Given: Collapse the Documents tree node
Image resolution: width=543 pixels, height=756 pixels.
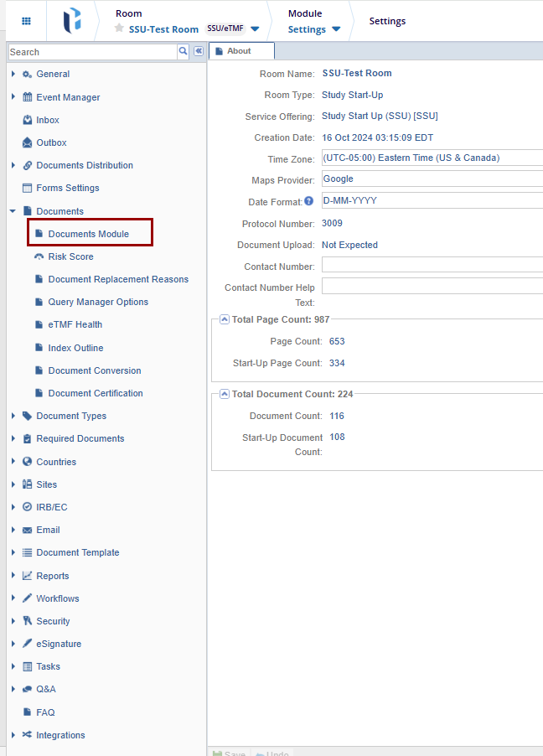Looking at the screenshot, I should [13, 211].
